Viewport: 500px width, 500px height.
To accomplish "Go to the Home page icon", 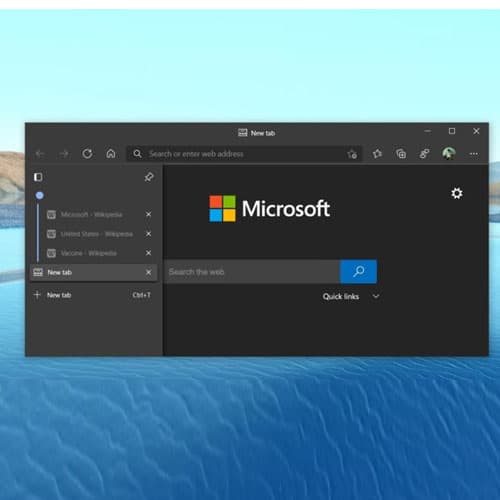I will [111, 154].
